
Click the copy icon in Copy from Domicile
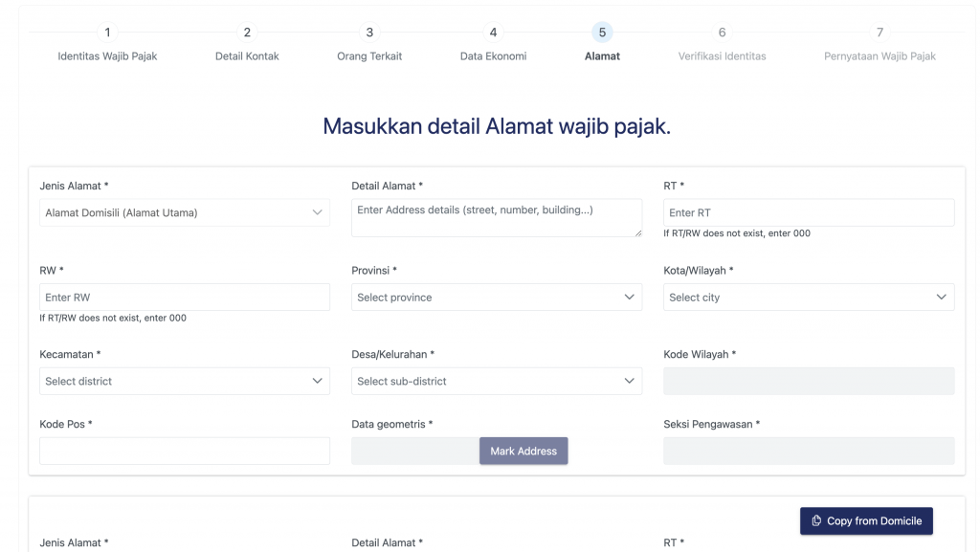click(x=816, y=520)
